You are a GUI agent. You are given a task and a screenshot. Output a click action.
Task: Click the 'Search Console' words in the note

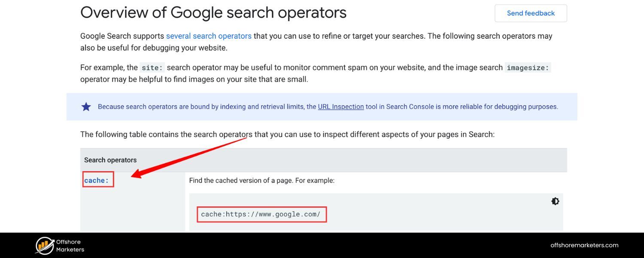(410, 107)
